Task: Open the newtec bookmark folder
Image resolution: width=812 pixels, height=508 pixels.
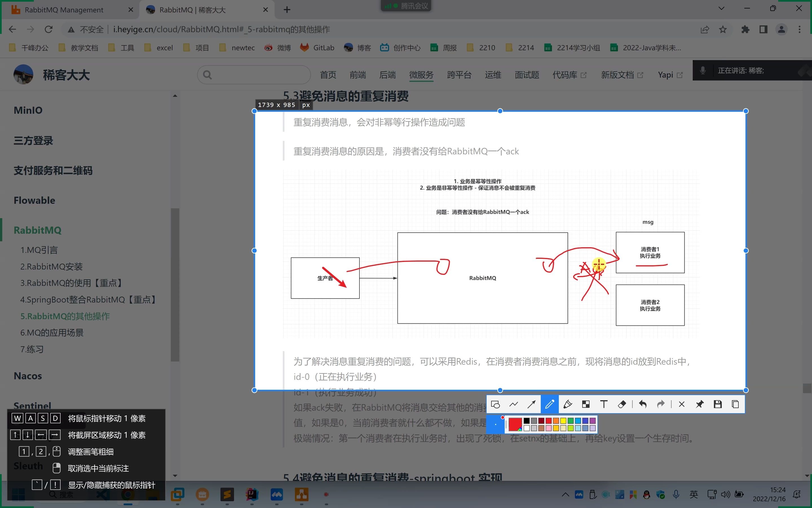Action: (x=237, y=48)
